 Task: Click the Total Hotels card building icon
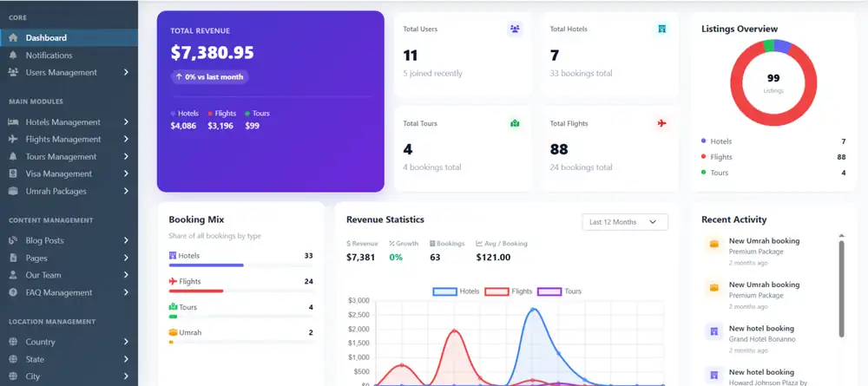[x=661, y=29]
